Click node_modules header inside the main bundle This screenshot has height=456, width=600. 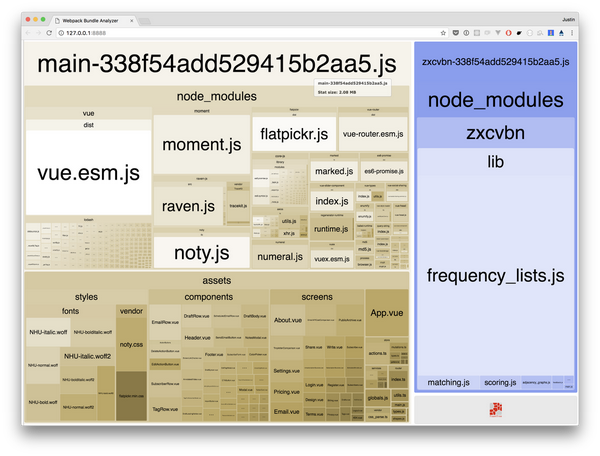(x=217, y=96)
